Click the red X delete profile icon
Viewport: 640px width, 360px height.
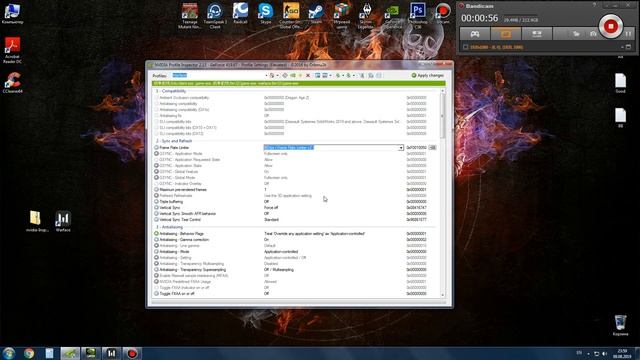(x=308, y=76)
